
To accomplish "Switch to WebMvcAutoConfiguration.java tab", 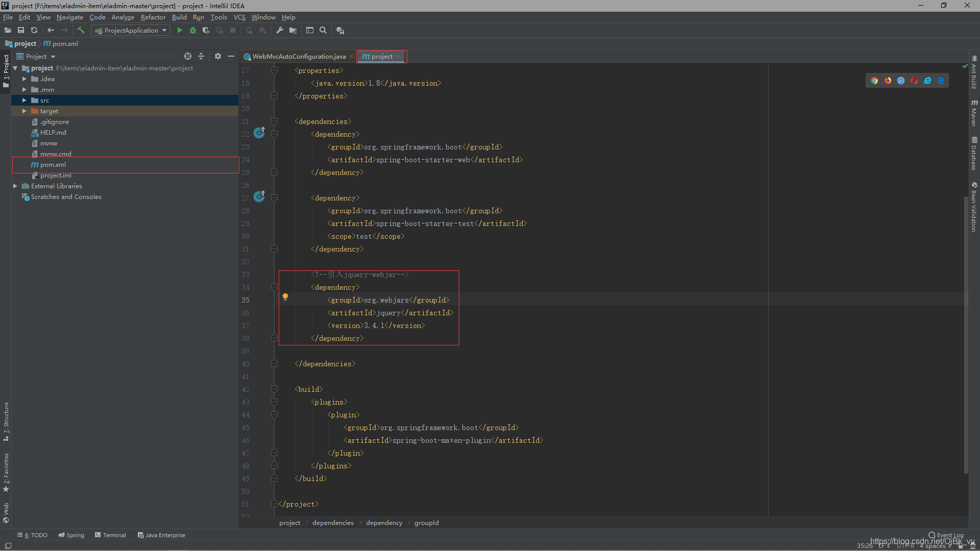I will tap(299, 57).
